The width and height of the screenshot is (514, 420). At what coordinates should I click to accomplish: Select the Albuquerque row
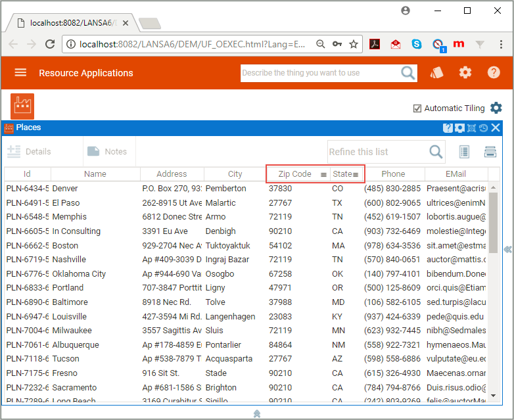pyautogui.click(x=246, y=345)
